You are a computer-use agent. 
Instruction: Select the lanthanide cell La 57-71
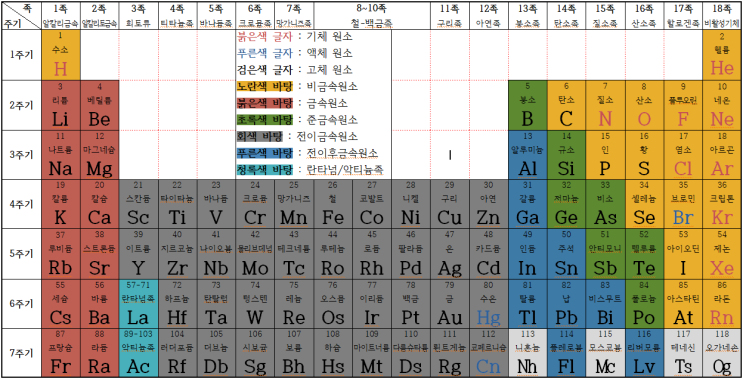click(138, 304)
